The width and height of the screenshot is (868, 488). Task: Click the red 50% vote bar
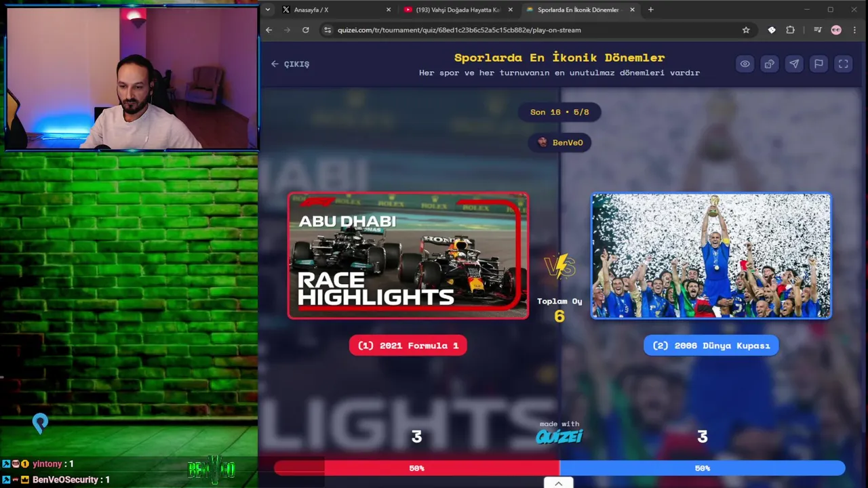pos(416,468)
